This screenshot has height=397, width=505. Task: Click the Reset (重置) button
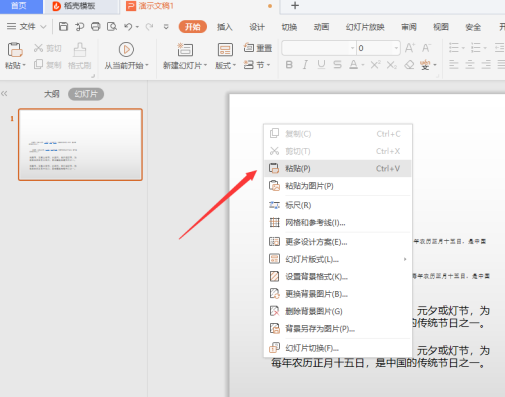tap(258, 48)
